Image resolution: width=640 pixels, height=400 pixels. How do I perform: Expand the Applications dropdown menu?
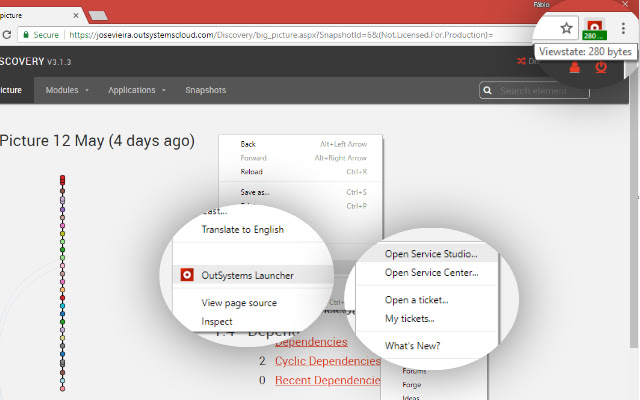point(137,90)
